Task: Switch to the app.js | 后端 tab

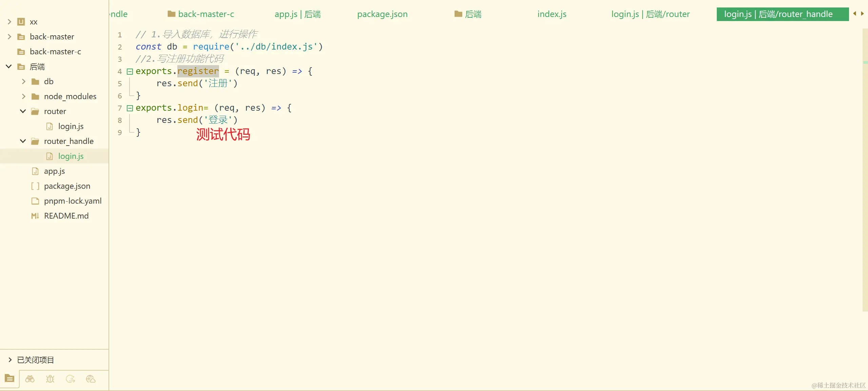Action: tap(297, 14)
